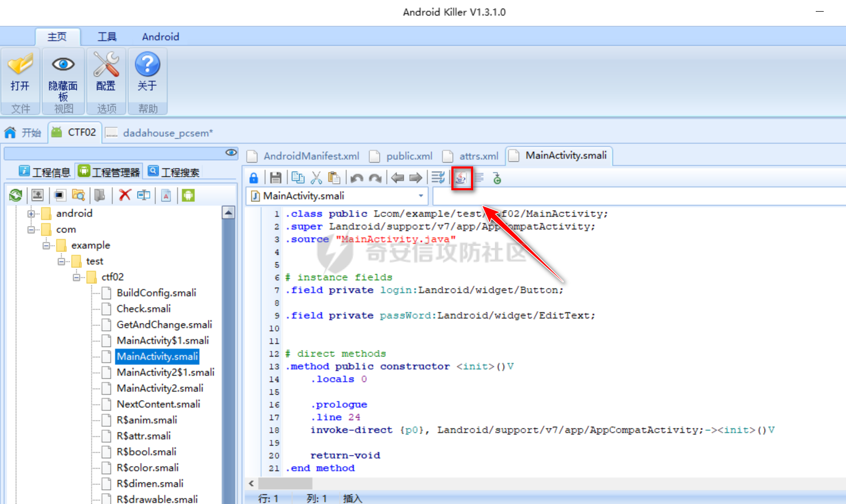Expand the android folder node
The image size is (846, 504).
pos(31,214)
